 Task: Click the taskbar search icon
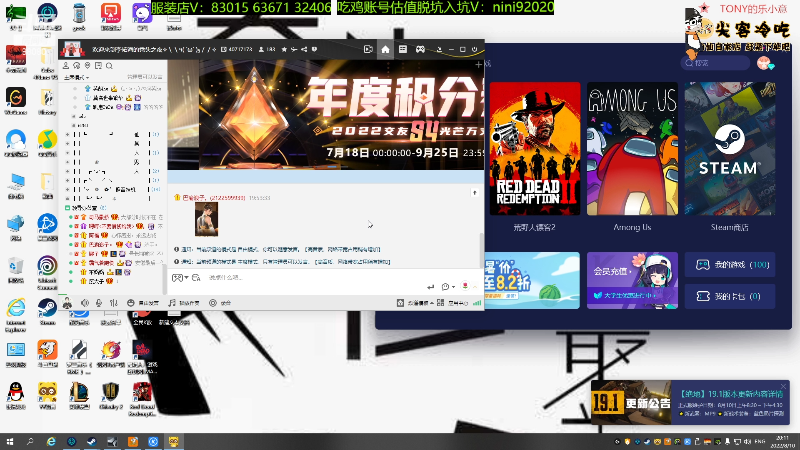coord(30,442)
